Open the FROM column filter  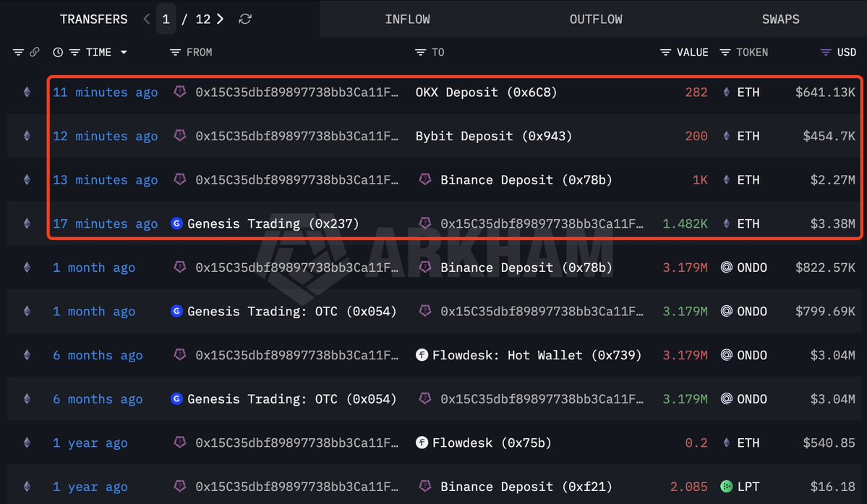(x=175, y=52)
